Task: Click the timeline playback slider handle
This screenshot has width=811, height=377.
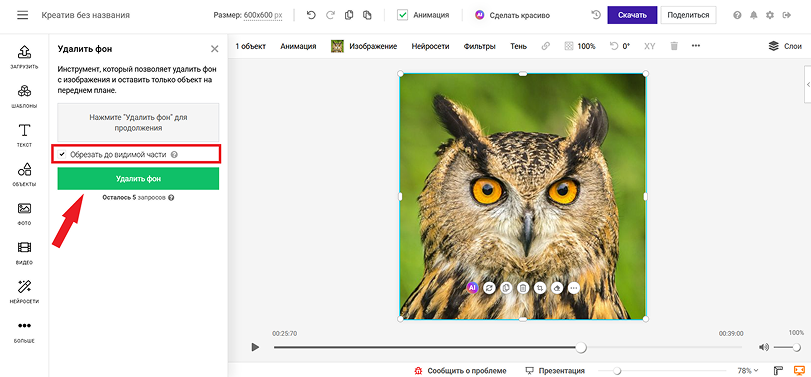Action: 581,348
